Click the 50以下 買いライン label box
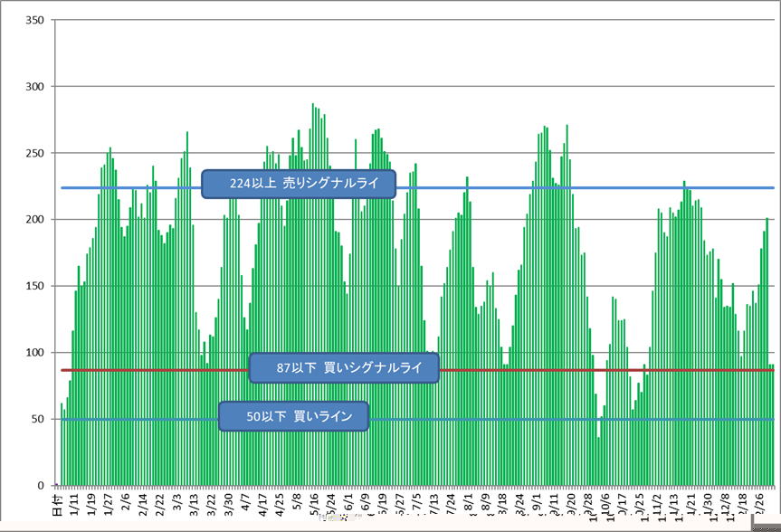781x532 pixels. pyautogui.click(x=294, y=416)
